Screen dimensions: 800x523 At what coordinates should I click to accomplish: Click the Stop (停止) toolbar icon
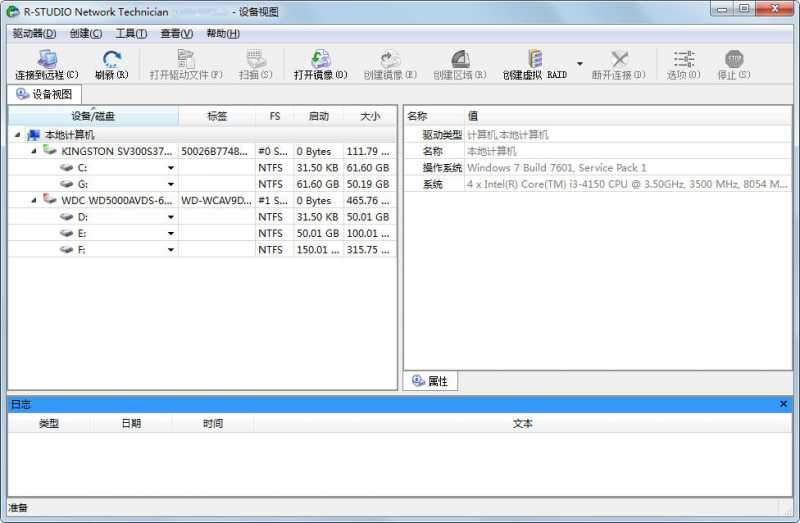click(x=734, y=59)
